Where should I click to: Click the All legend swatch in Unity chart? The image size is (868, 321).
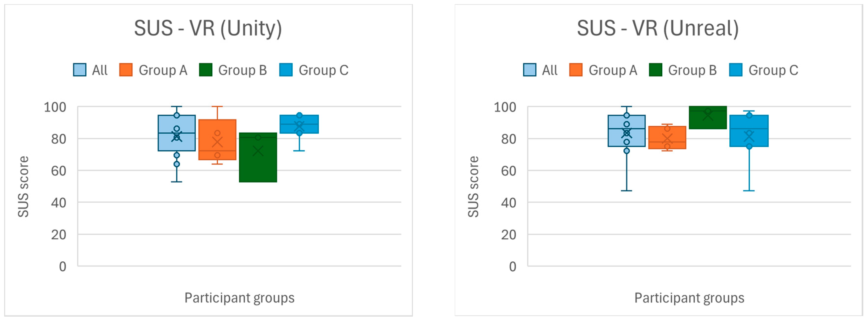coord(80,70)
